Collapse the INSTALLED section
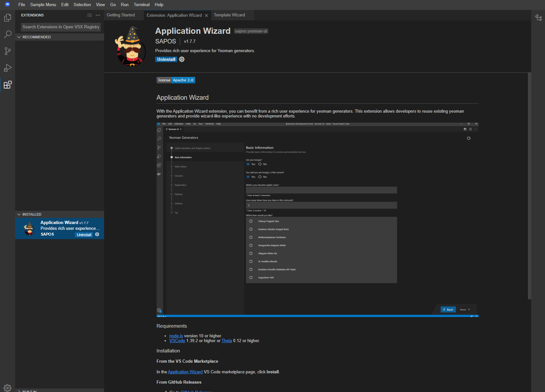Viewport: 545px width, 392px height. pos(60,214)
